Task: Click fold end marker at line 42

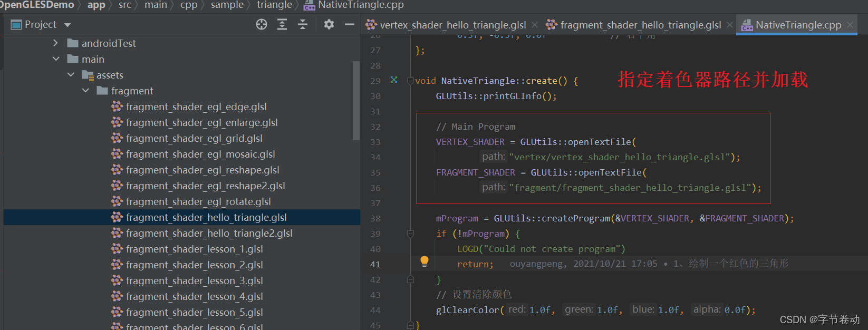Action: point(410,279)
